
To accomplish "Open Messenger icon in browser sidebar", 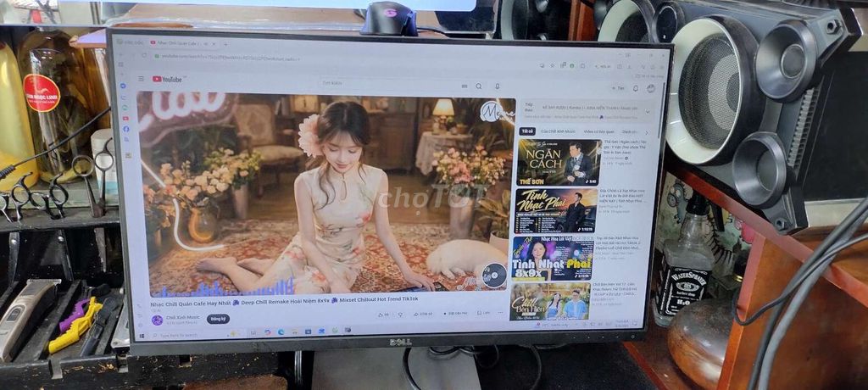I will click(124, 86).
